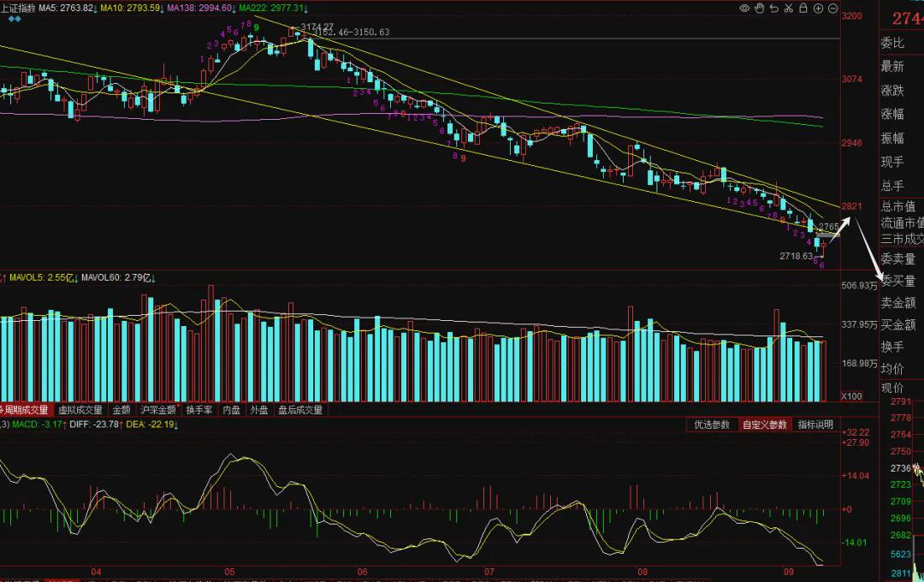Screen dimensions: 924x582
Task: Click the 委比 row in quote panel
Action: pos(892,43)
